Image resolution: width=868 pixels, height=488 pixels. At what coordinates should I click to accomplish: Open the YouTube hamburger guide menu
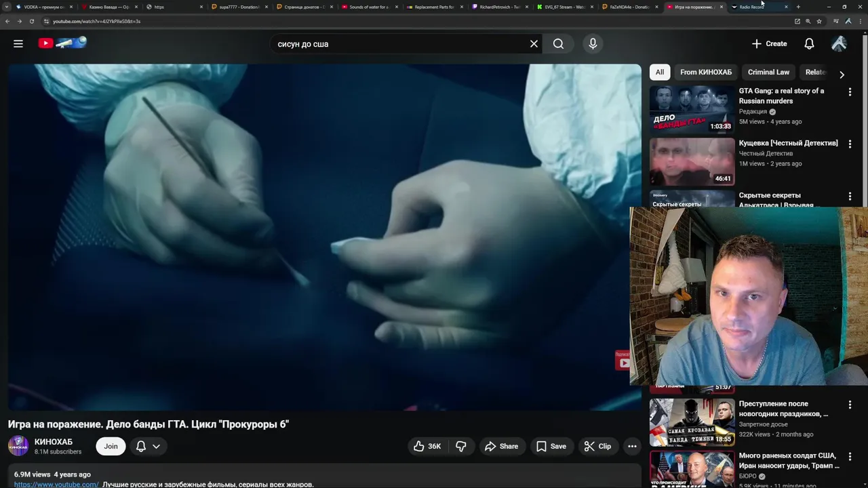point(18,43)
